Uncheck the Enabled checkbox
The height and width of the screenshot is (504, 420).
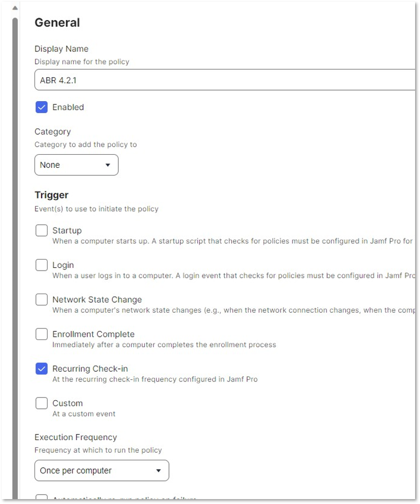(42, 107)
